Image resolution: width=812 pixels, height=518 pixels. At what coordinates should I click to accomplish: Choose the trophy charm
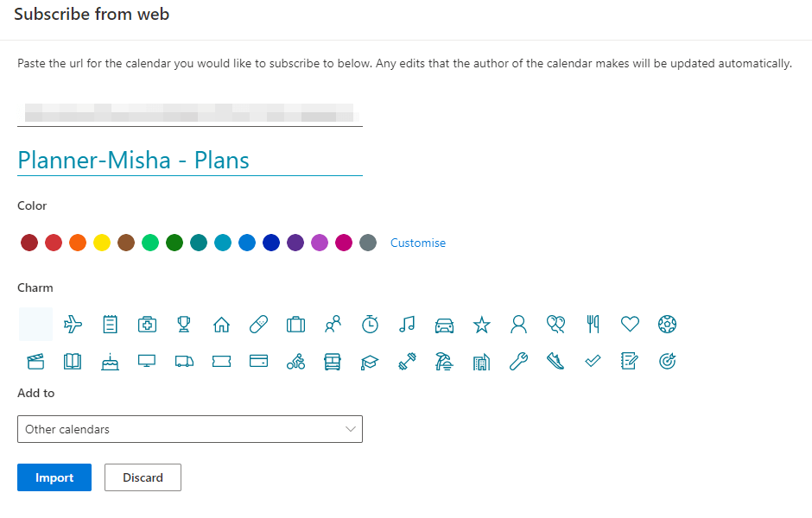coord(184,325)
